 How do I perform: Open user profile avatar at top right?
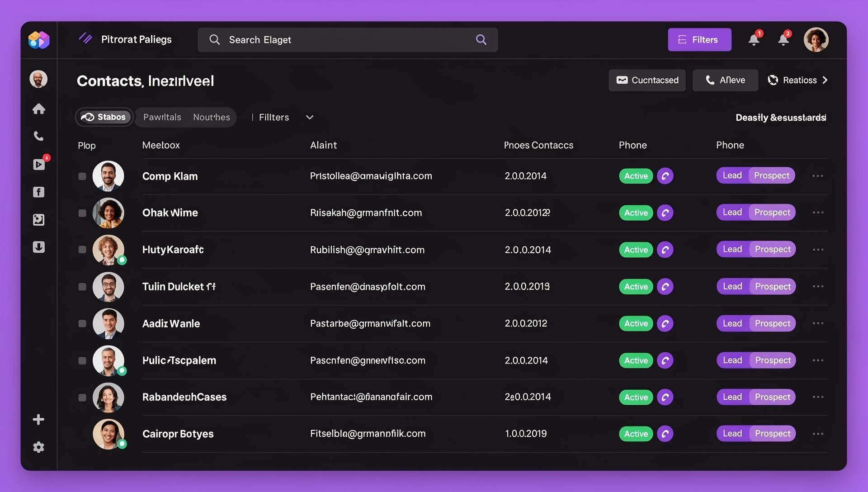[x=816, y=40]
